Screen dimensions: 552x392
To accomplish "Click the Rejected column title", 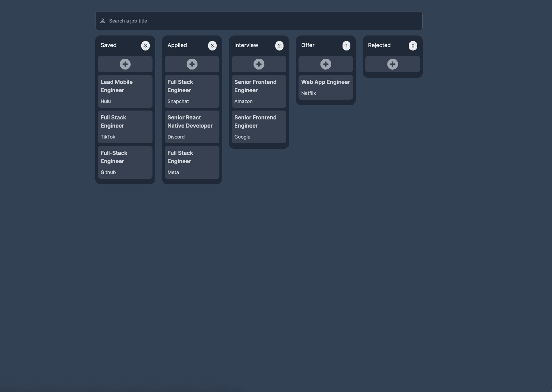I will pyautogui.click(x=379, y=45).
